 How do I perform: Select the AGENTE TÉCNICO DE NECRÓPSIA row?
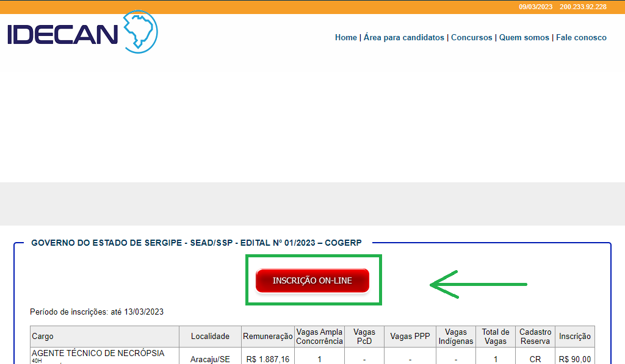[312, 357]
